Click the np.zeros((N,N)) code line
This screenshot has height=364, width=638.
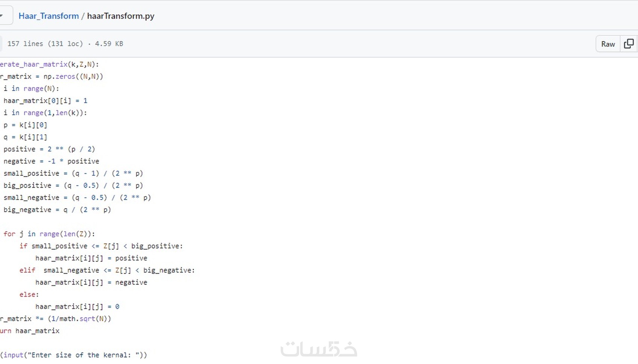tap(52, 77)
